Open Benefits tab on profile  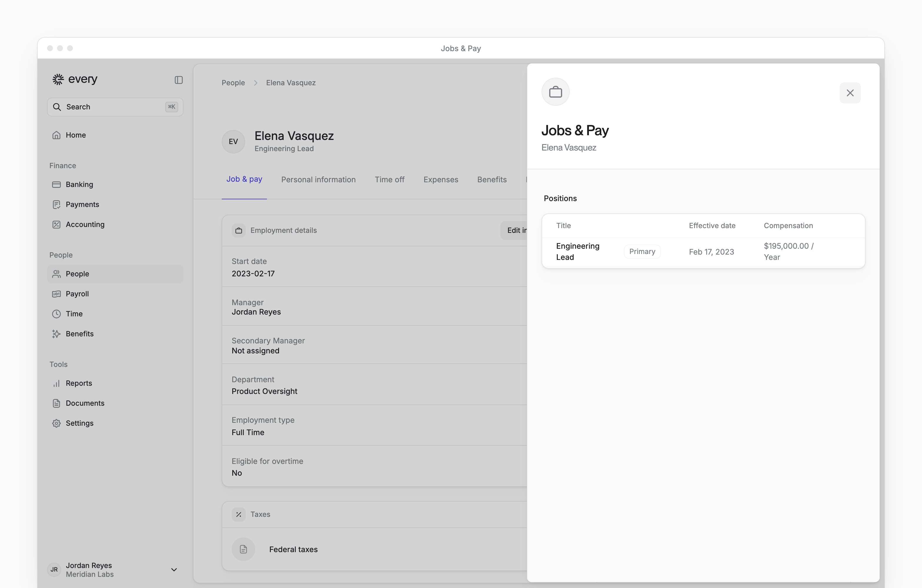click(492, 180)
